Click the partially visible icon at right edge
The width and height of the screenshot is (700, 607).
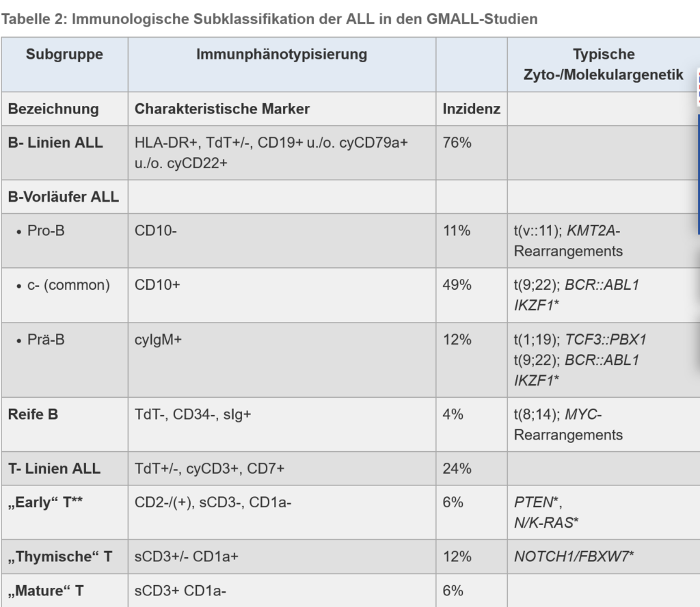pos(697,87)
